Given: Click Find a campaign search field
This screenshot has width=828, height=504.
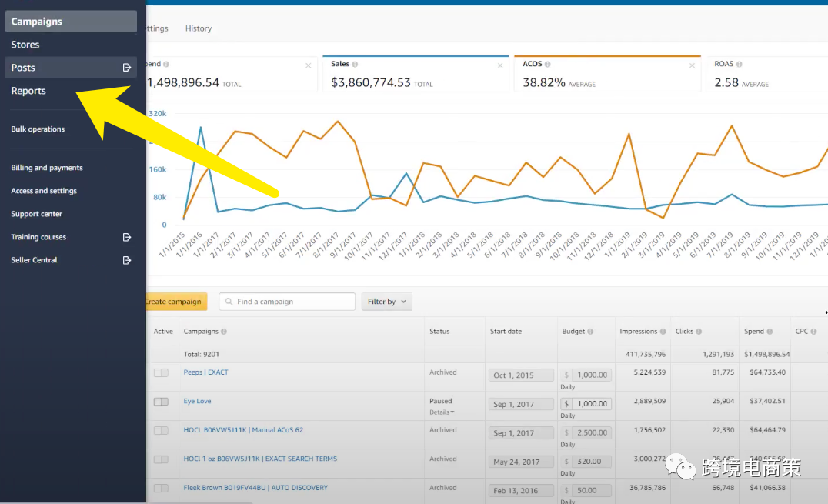Looking at the screenshot, I should point(292,302).
